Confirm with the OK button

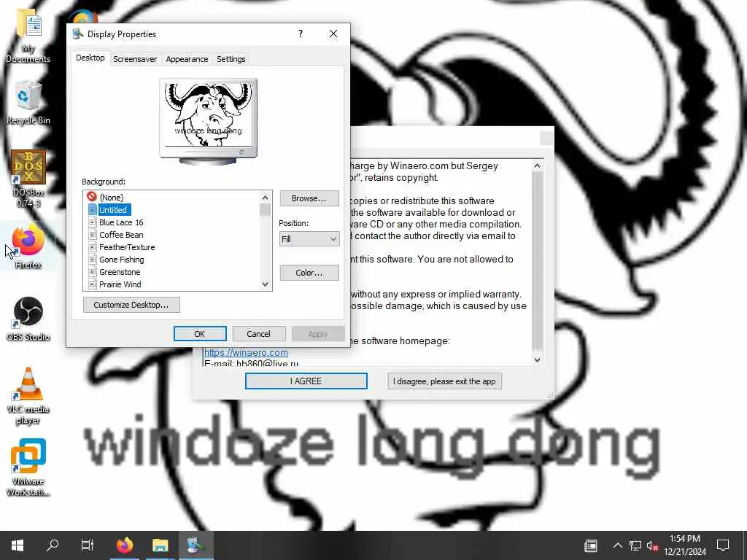(200, 334)
